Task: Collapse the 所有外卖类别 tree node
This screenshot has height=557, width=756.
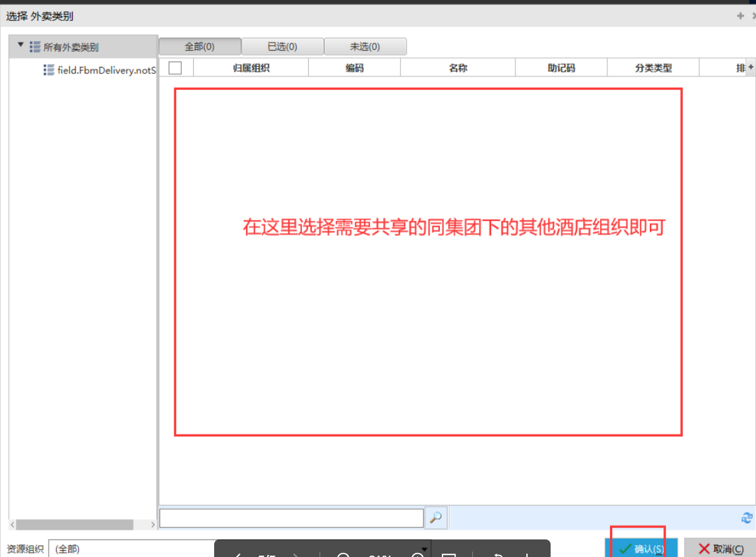Action: click(x=20, y=46)
